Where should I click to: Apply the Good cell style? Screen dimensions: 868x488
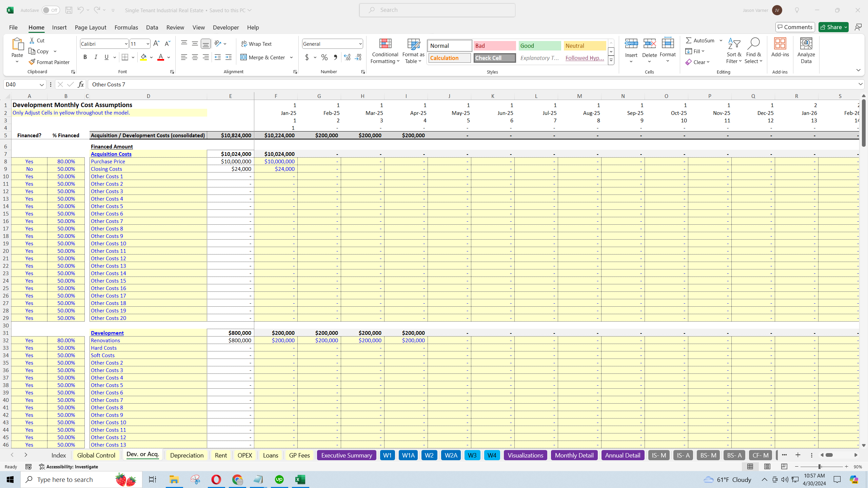(540, 46)
